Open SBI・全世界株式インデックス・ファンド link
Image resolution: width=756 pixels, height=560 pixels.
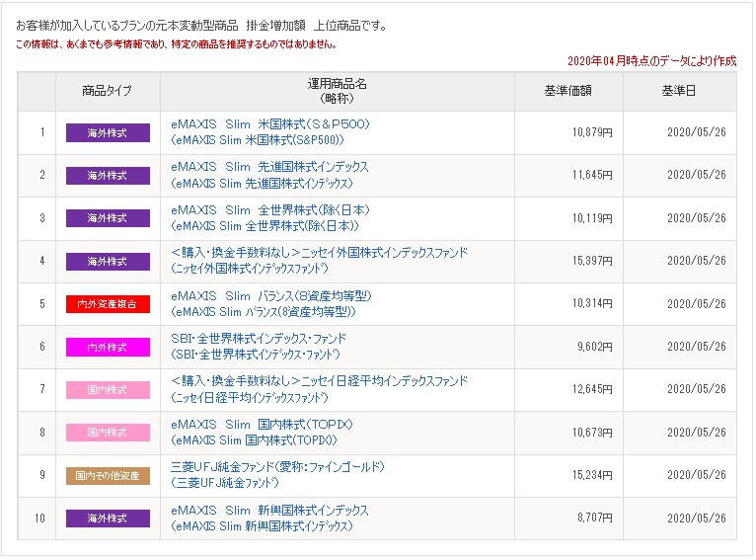pos(259,347)
